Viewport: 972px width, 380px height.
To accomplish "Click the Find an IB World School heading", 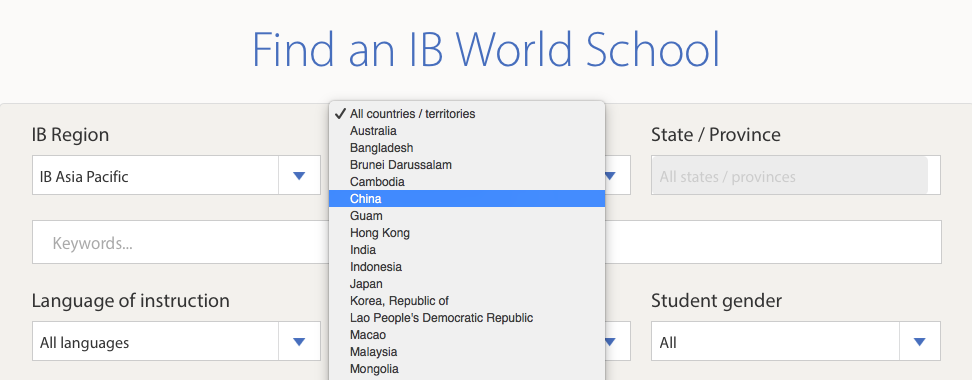I will pyautogui.click(x=486, y=50).
